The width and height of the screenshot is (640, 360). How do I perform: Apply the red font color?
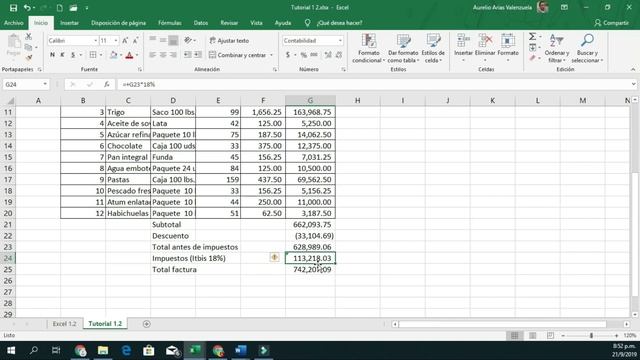coord(129,55)
